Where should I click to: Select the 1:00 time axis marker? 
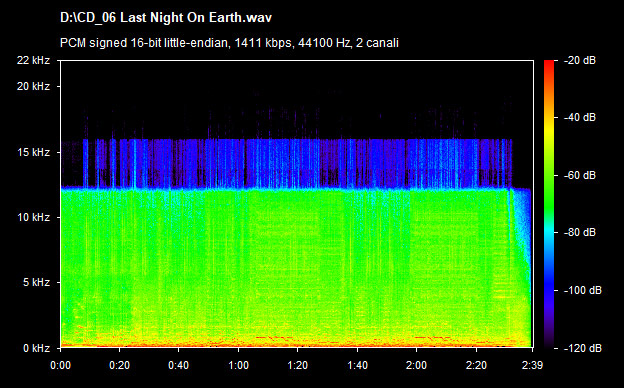coord(238,365)
